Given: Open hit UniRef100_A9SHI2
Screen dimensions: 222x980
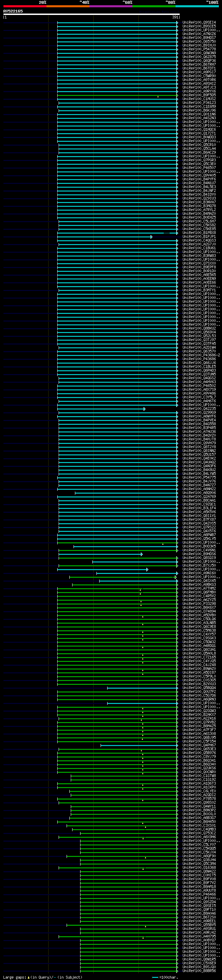Looking at the screenshot, I should pyautogui.click(x=199, y=83).
